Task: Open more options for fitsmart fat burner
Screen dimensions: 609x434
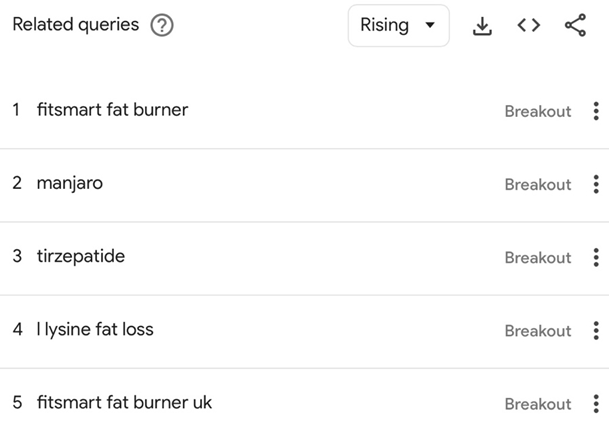Action: (596, 111)
